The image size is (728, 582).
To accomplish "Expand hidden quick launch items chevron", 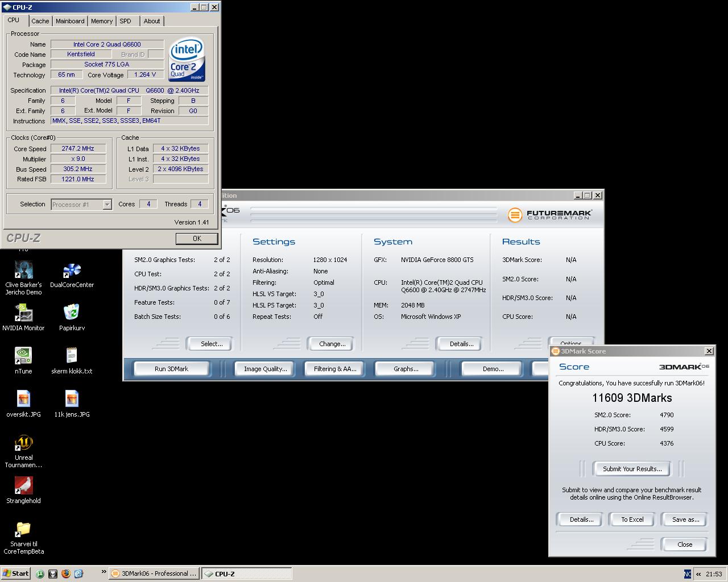I will [x=104, y=572].
